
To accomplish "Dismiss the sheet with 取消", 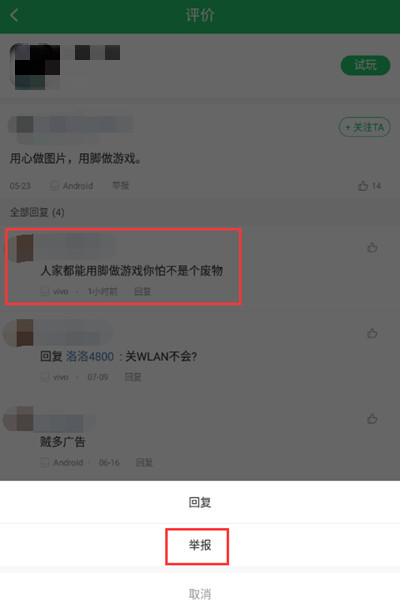I will point(200,594).
